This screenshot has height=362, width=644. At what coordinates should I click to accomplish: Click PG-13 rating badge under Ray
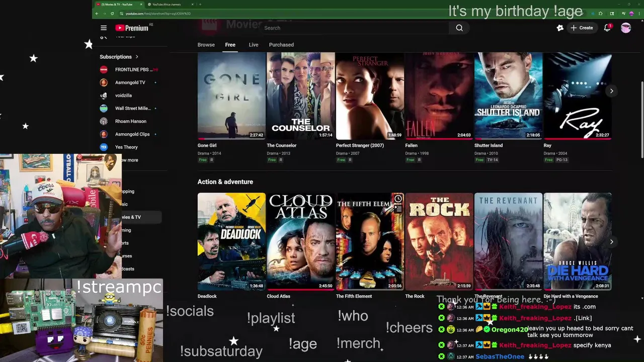[562, 160]
